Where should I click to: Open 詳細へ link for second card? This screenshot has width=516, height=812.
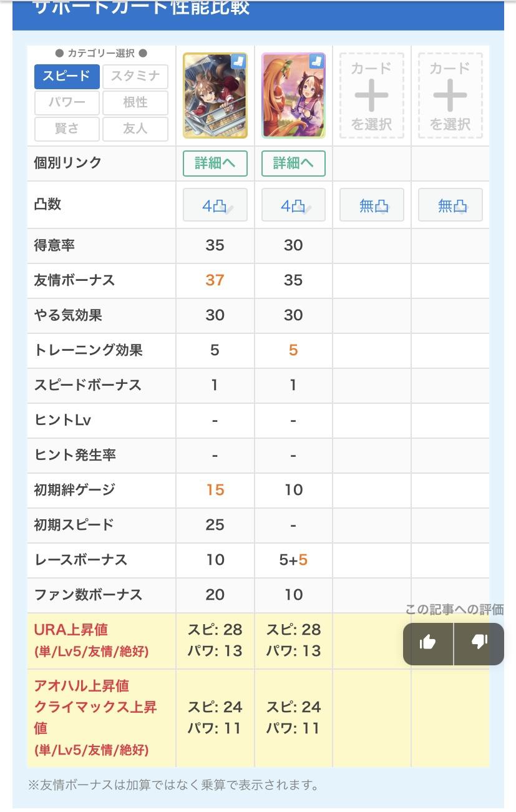293,164
